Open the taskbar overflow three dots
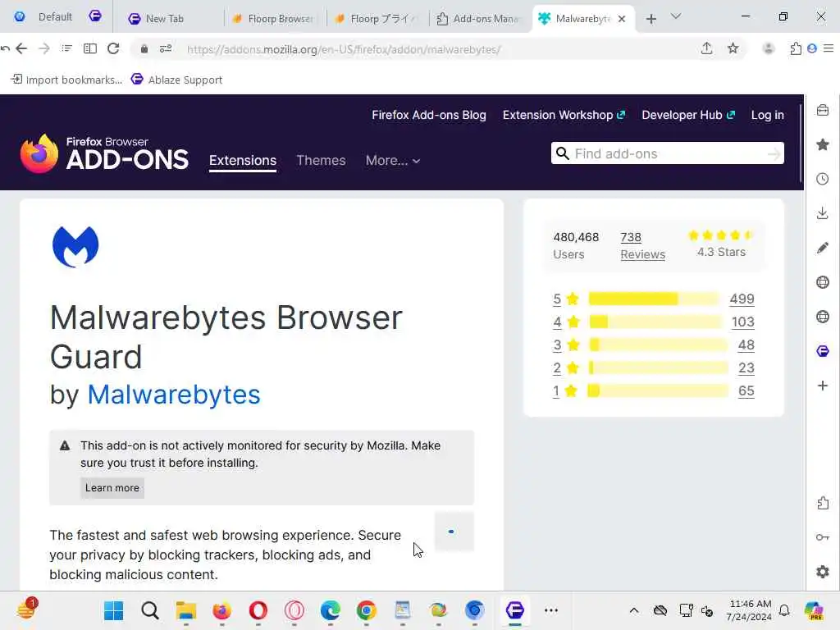Image resolution: width=840 pixels, height=630 pixels. [x=550, y=610]
